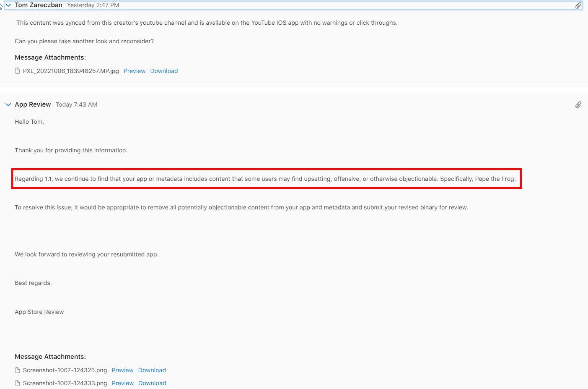Click the sender name App Review

tap(33, 104)
